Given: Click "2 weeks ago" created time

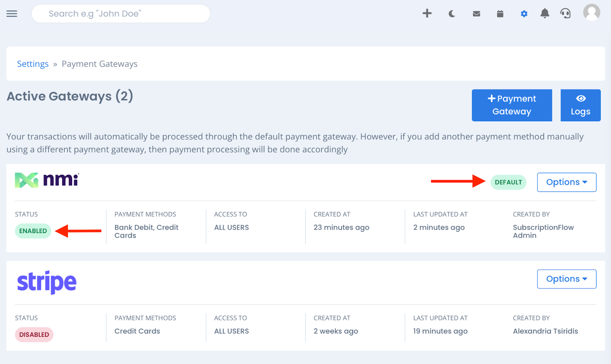Looking at the screenshot, I should pos(336,331).
